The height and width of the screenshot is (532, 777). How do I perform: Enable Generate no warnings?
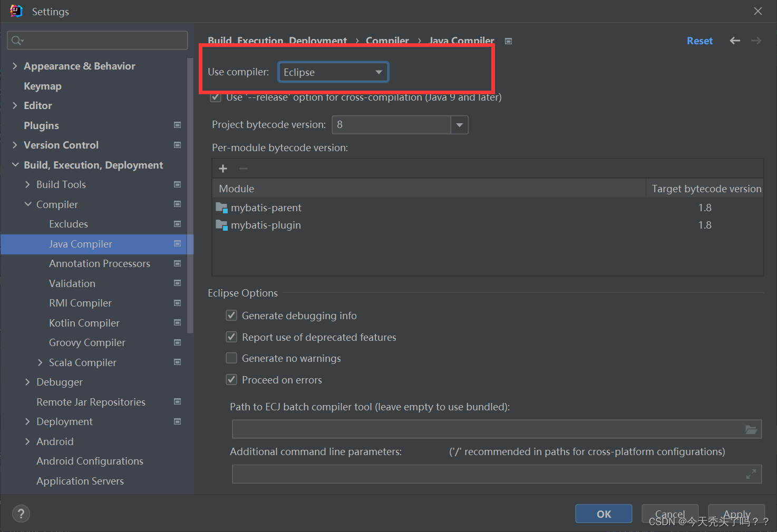231,358
